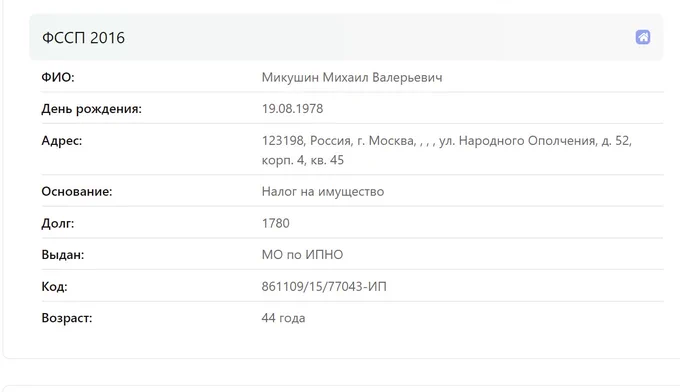Screen dimensions: 680x392
Task: Click the ФИО: field label
Action: (x=58, y=77)
